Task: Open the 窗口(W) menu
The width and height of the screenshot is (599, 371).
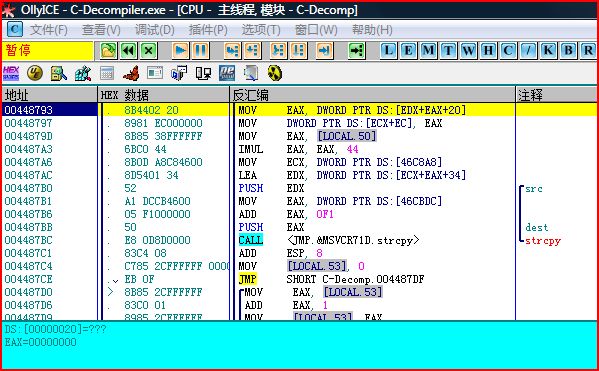Action: pyautogui.click(x=316, y=30)
